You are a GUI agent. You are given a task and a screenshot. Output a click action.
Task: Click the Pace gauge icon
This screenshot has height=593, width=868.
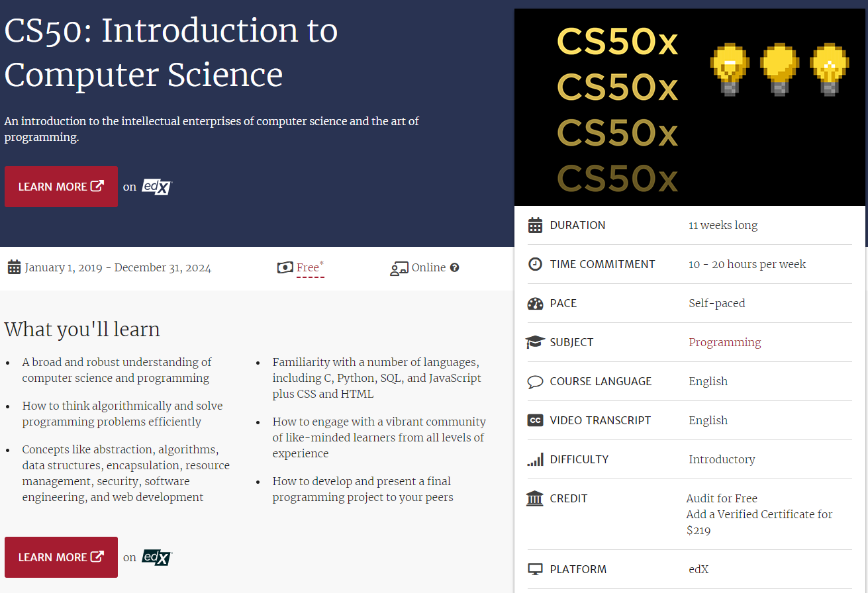click(535, 303)
